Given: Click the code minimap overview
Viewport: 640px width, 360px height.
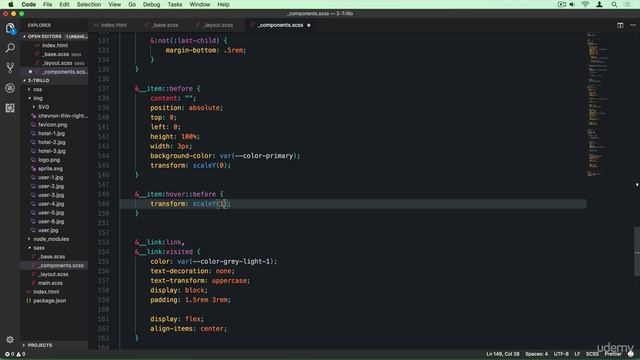Looking at the screenshot, I should pos(598,104).
